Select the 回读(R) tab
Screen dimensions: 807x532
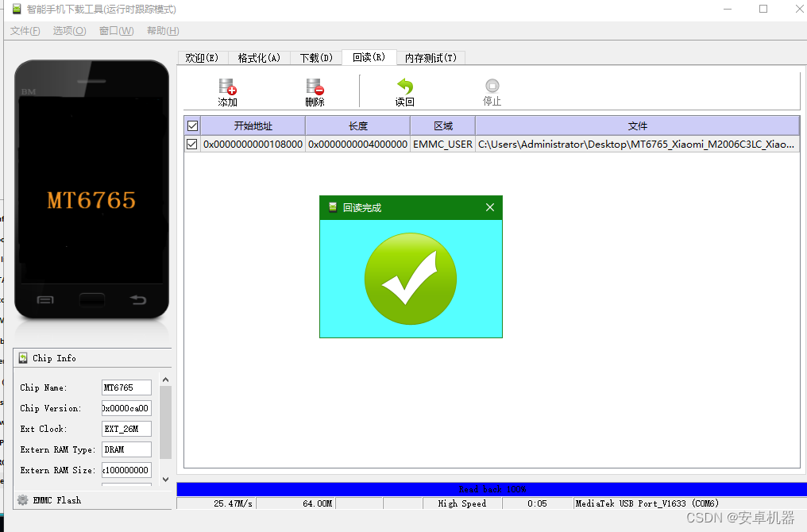(x=369, y=57)
